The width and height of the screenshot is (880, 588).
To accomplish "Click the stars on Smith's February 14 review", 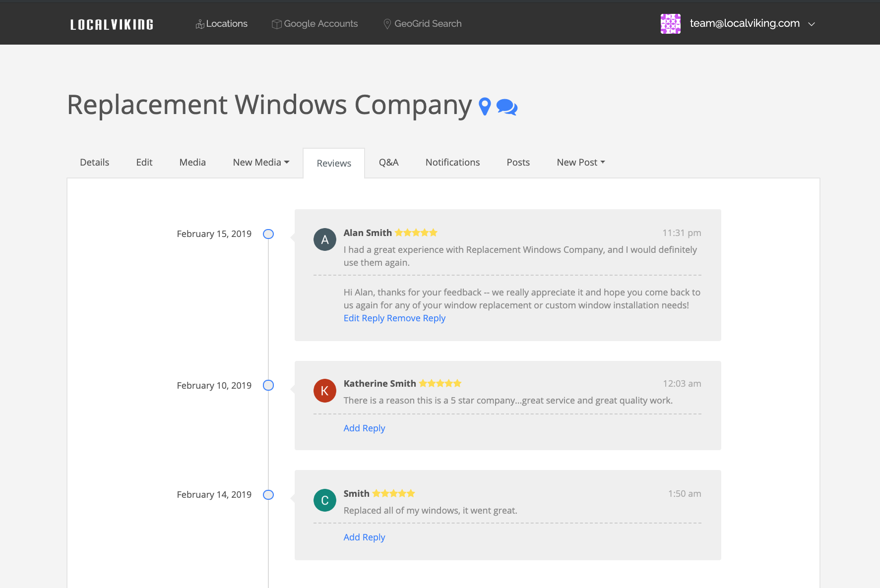I will pyautogui.click(x=393, y=493).
